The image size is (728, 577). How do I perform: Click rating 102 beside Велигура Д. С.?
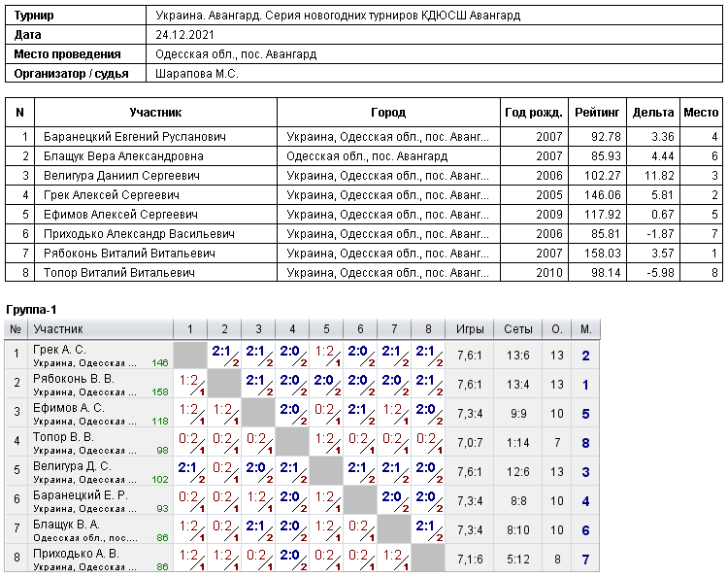160,480
